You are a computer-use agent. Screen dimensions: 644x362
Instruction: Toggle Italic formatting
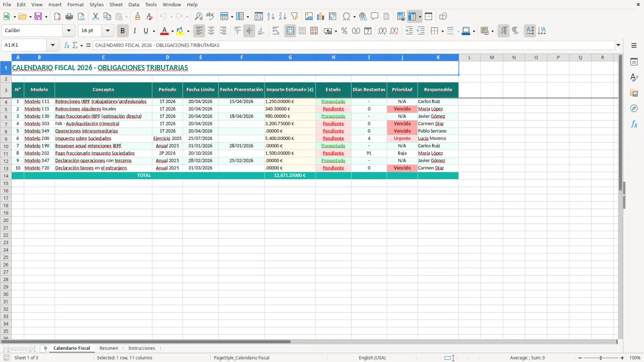coord(135,31)
